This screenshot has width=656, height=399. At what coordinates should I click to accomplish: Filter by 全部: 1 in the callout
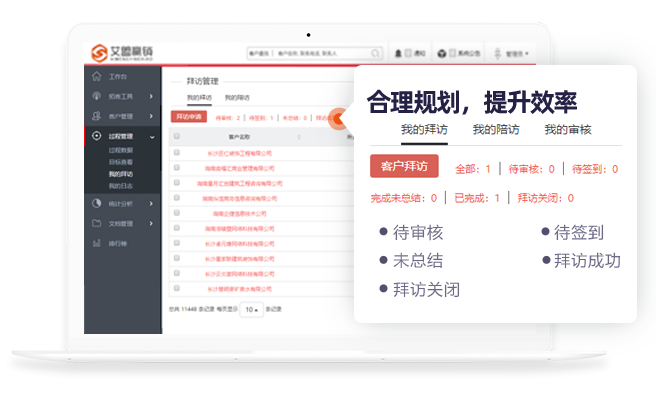[473, 169]
